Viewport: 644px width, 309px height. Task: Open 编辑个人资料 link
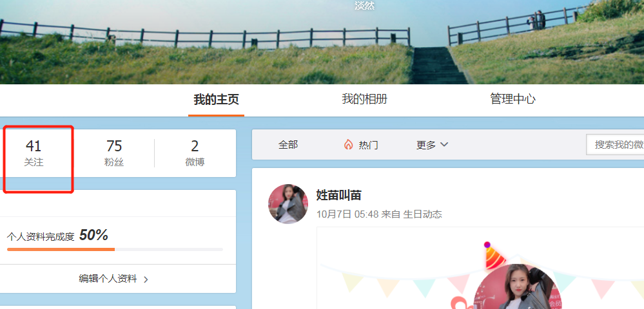[x=108, y=279]
